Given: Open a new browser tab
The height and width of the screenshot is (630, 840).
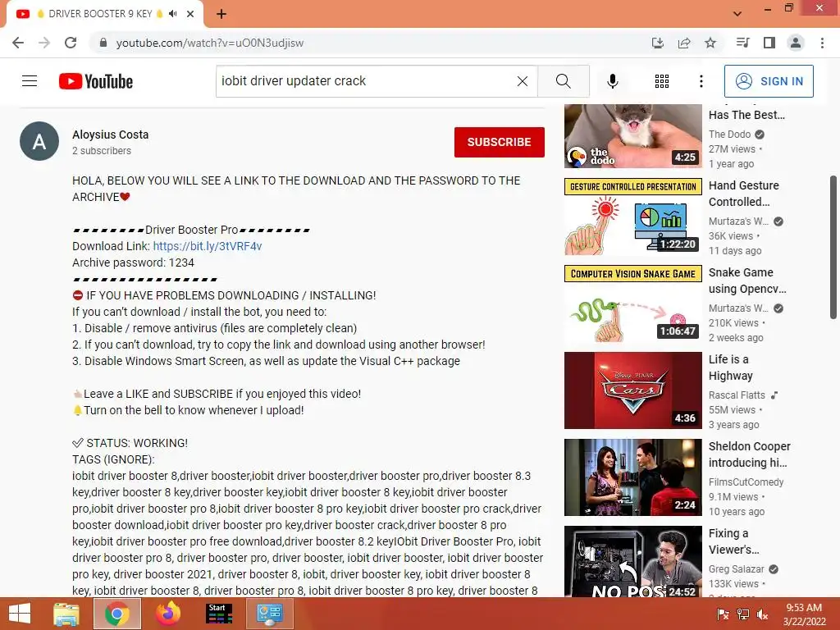Looking at the screenshot, I should (x=221, y=14).
